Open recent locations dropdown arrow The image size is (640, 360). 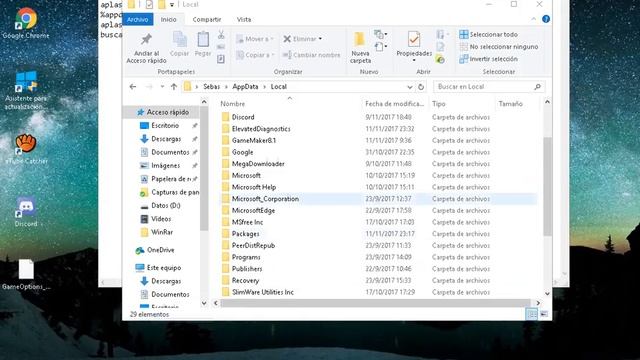162,87
